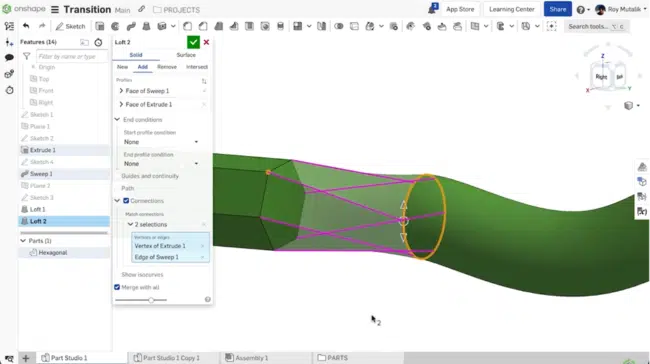This screenshot has height=364, width=650.
Task: Select the Chamfer tool icon
Action: (203, 26)
